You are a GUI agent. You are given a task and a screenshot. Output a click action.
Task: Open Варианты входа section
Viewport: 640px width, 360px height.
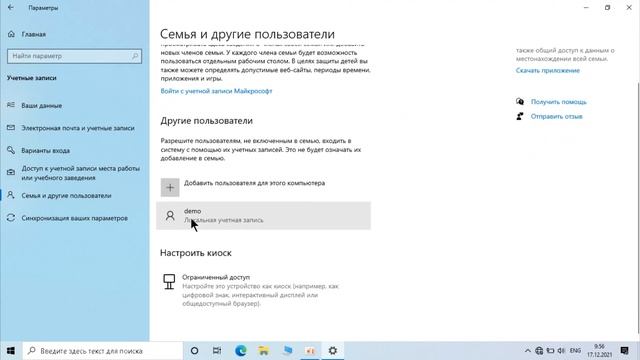[x=45, y=150]
